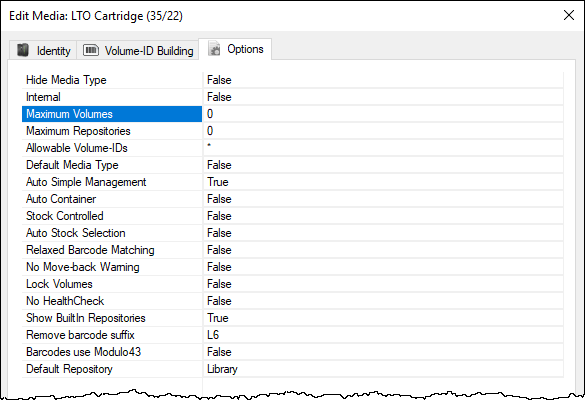Image resolution: width=585 pixels, height=400 pixels.
Task: Select the No HealthCheck property label
Action: tap(65, 301)
